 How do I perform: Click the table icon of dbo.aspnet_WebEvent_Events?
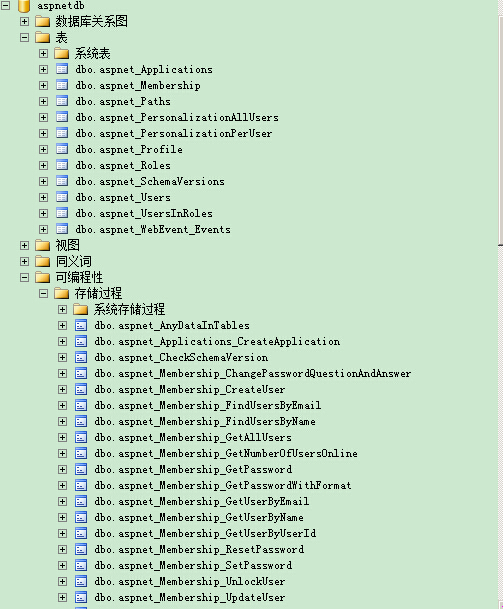pos(62,229)
